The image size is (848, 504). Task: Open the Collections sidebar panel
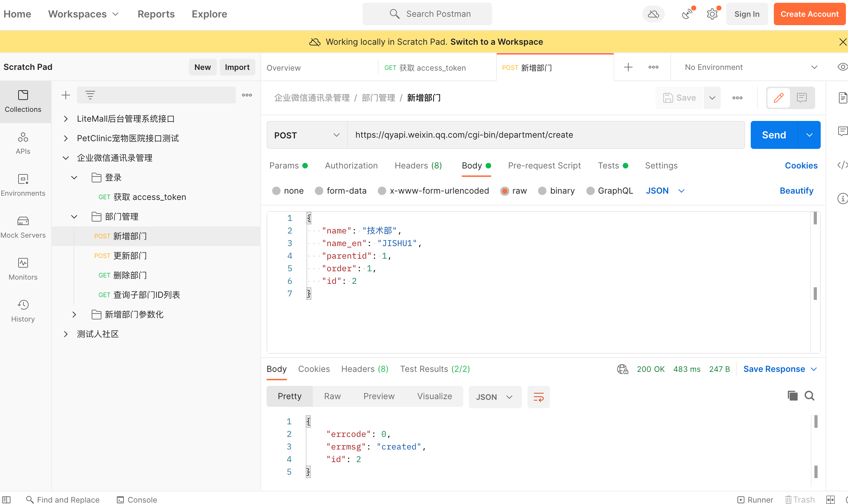point(23,101)
